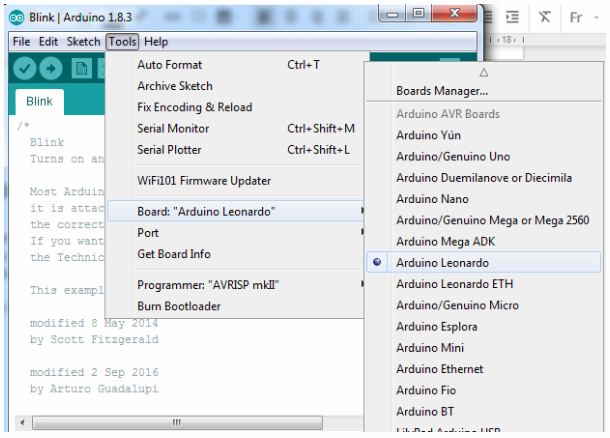Open the Sketch menu

[x=83, y=42]
